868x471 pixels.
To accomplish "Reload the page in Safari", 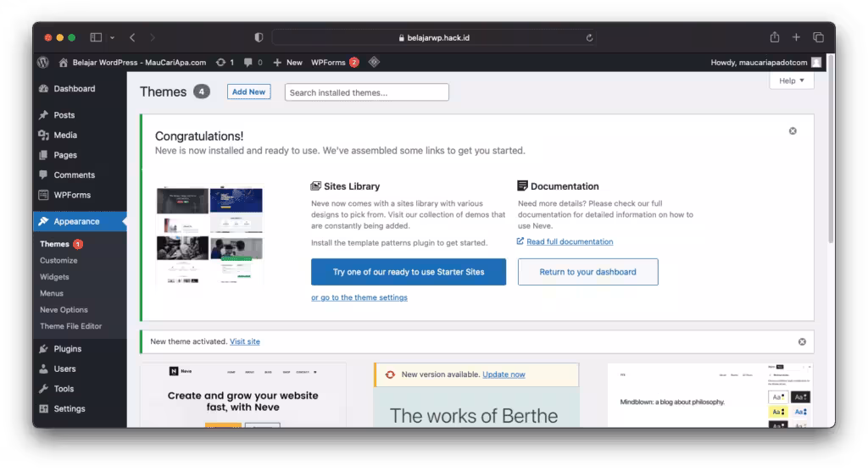I will [x=589, y=37].
